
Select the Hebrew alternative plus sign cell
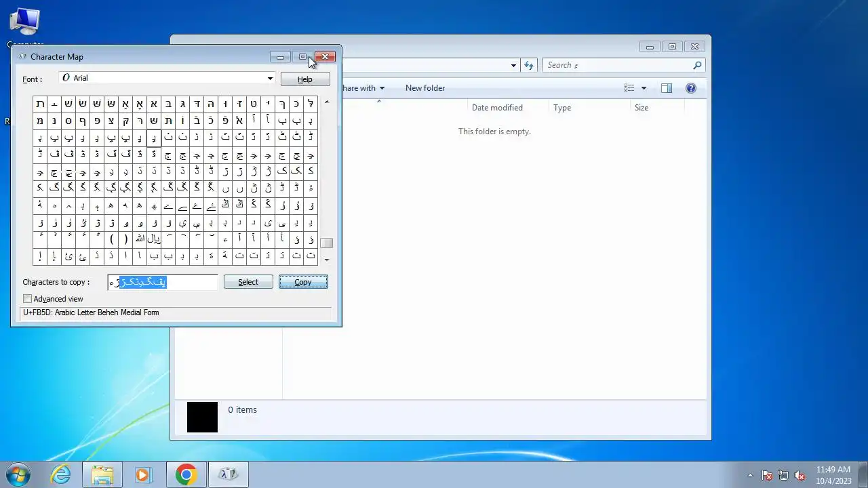tap(54, 104)
